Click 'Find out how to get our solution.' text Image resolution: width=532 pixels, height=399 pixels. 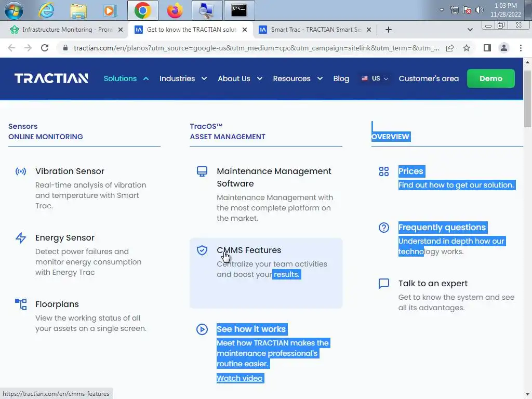[x=456, y=185]
